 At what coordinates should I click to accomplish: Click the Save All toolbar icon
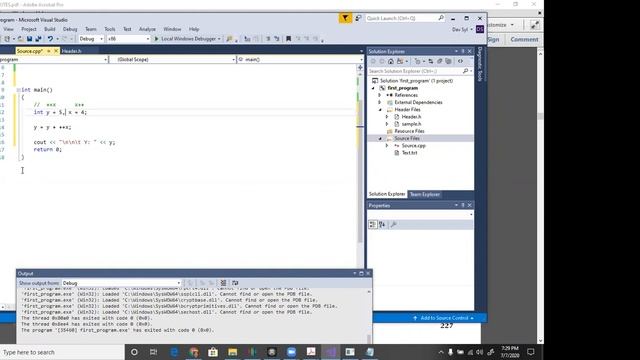[38, 39]
